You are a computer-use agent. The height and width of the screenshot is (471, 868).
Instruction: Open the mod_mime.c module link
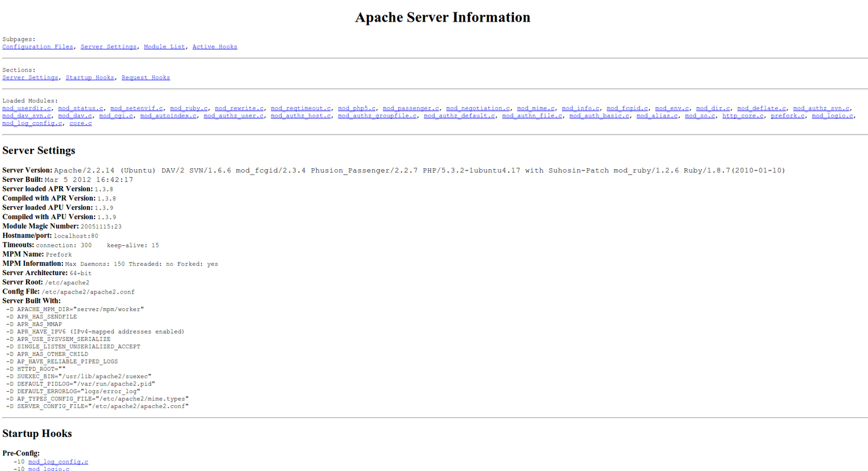(x=536, y=109)
